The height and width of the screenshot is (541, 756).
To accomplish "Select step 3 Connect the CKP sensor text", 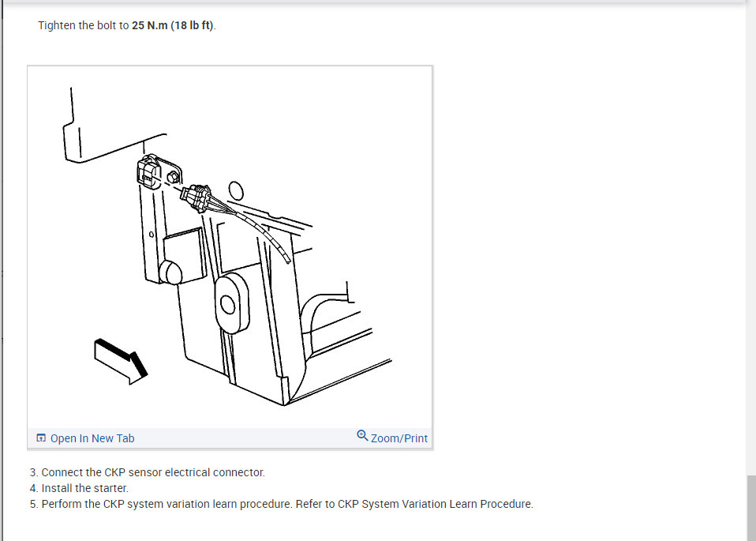I will [147, 472].
